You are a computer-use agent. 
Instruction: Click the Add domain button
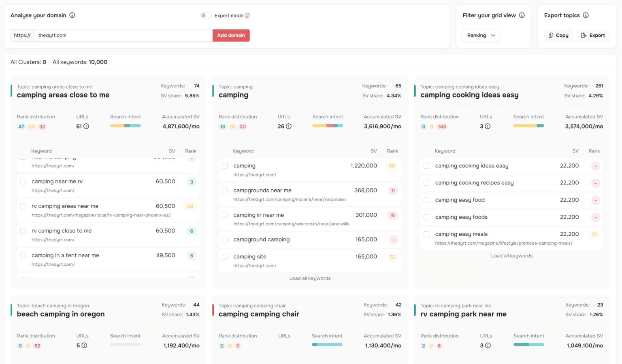coord(231,35)
